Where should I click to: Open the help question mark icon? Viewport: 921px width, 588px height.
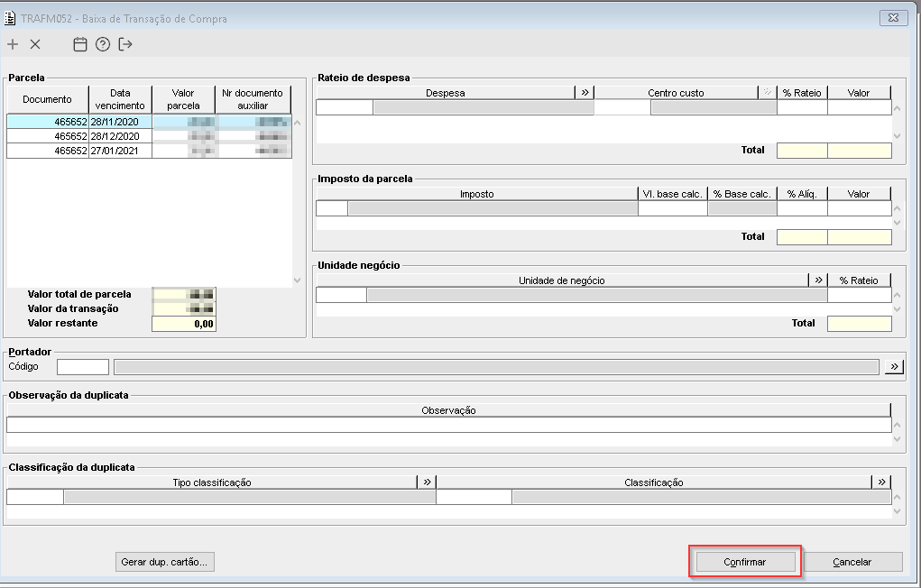coord(103,44)
